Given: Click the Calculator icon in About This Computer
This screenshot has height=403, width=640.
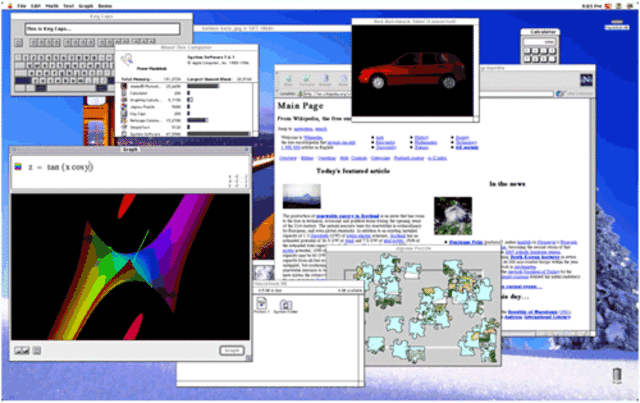Looking at the screenshot, I should [x=124, y=93].
